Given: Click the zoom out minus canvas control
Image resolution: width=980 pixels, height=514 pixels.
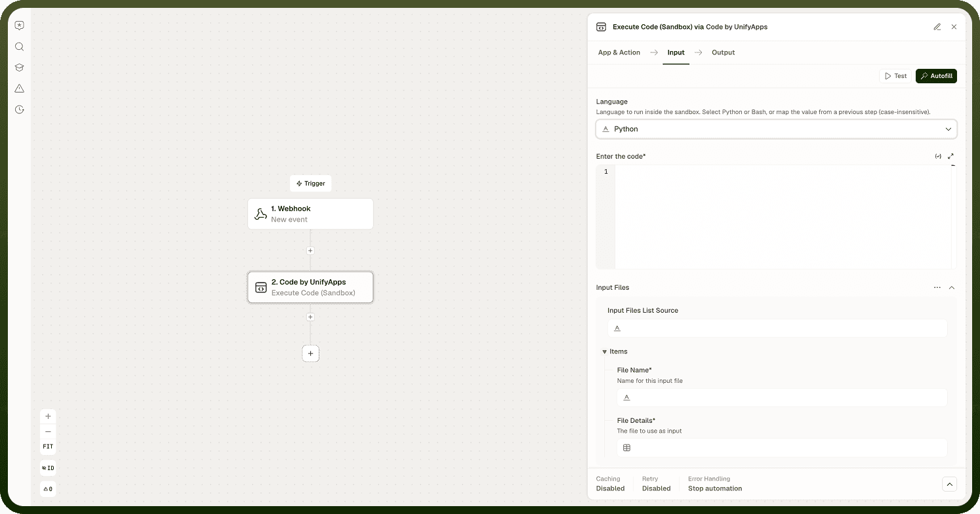Looking at the screenshot, I should (48, 432).
